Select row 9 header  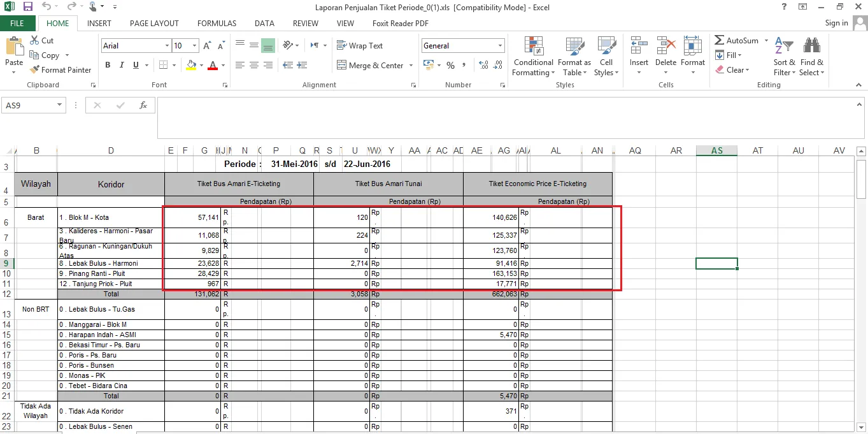6,263
